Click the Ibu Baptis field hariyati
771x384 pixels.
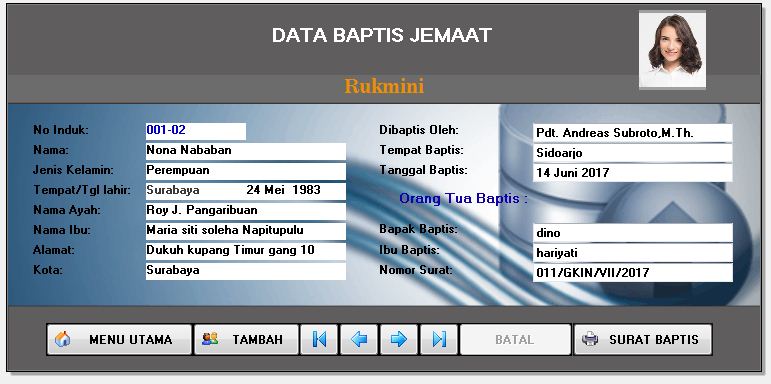point(633,253)
